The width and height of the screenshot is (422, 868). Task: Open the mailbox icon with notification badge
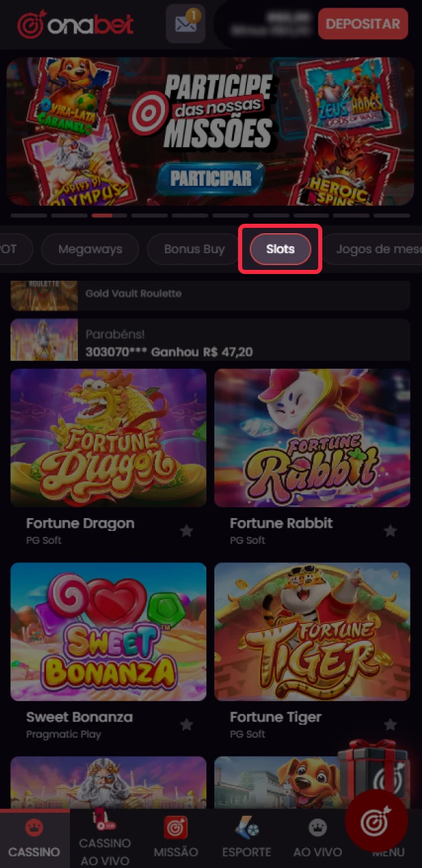185,24
